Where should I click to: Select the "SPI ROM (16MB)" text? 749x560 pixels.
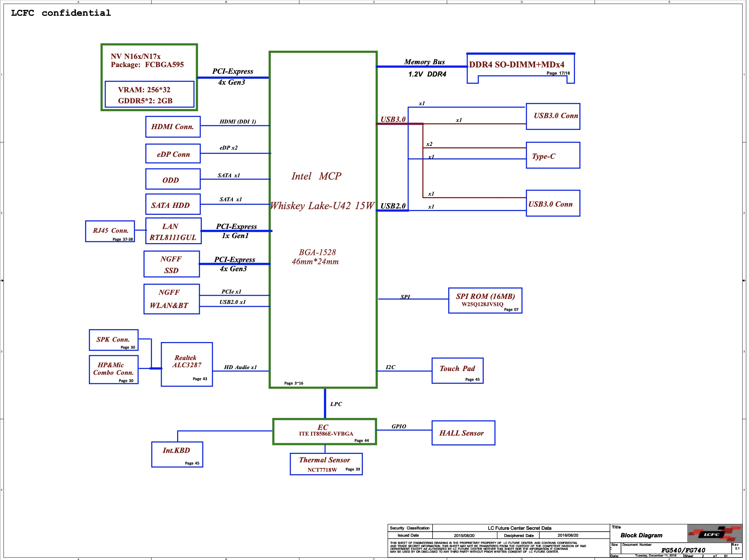point(485,296)
